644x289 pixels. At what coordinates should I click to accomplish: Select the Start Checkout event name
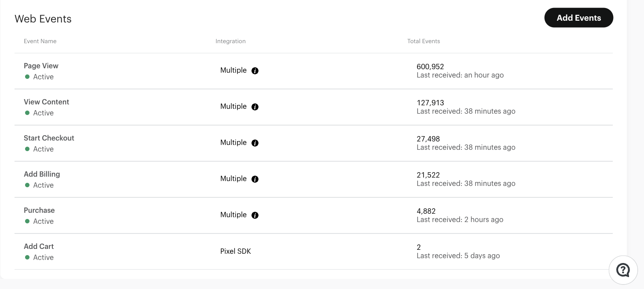tap(49, 138)
